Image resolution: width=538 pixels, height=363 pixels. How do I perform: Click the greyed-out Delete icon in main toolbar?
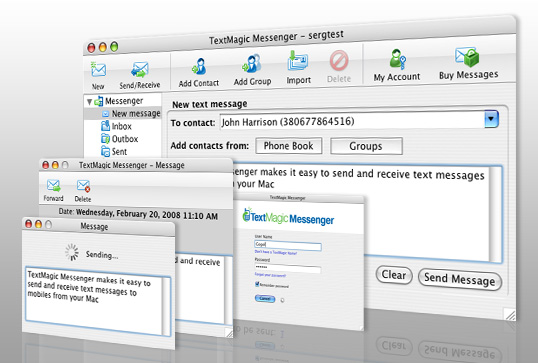click(x=339, y=60)
